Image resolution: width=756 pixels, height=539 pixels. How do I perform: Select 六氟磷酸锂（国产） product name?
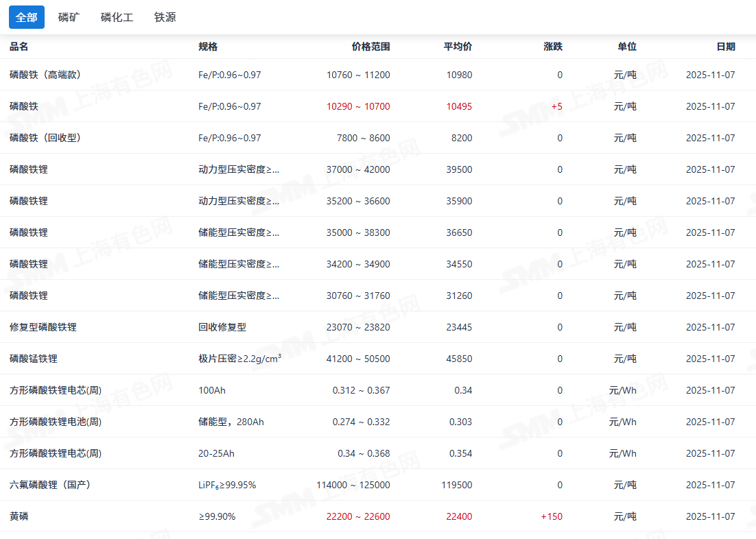click(50, 485)
